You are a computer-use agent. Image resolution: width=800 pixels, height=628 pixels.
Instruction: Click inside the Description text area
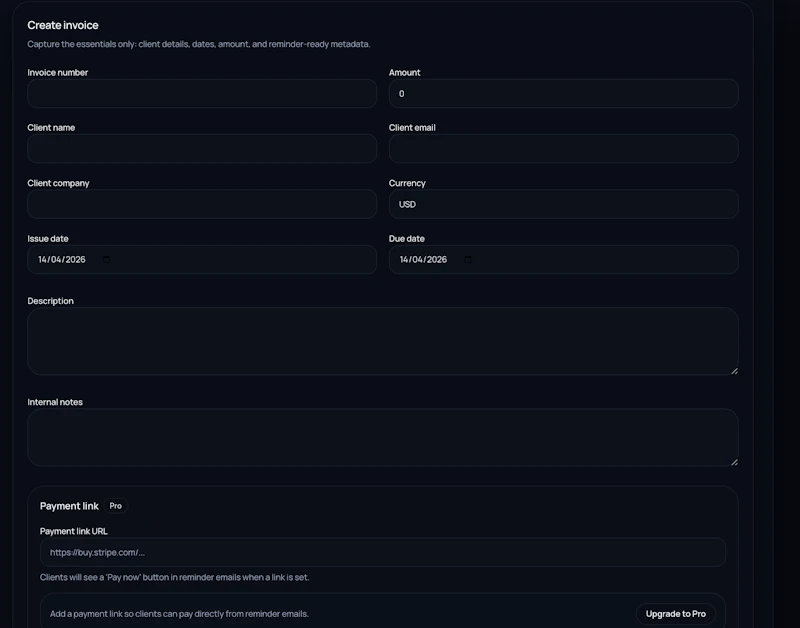tap(382, 340)
